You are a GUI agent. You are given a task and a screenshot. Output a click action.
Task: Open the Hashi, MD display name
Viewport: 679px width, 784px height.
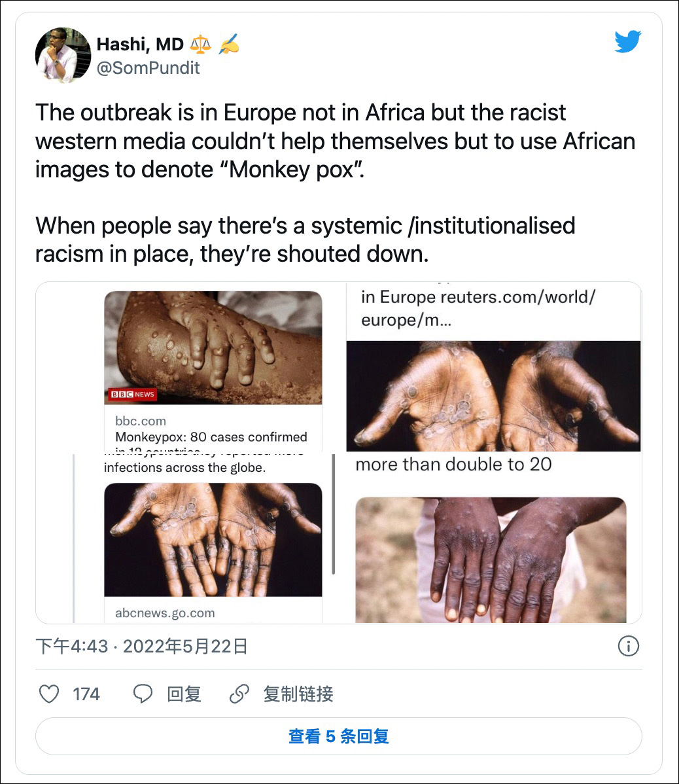point(140,45)
